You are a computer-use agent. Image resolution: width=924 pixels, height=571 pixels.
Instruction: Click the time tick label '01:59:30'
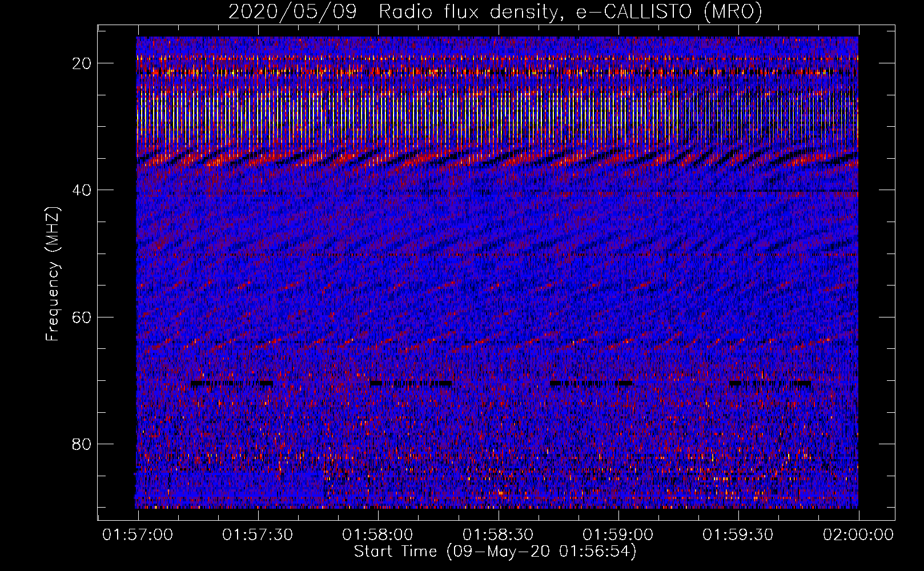(738, 535)
